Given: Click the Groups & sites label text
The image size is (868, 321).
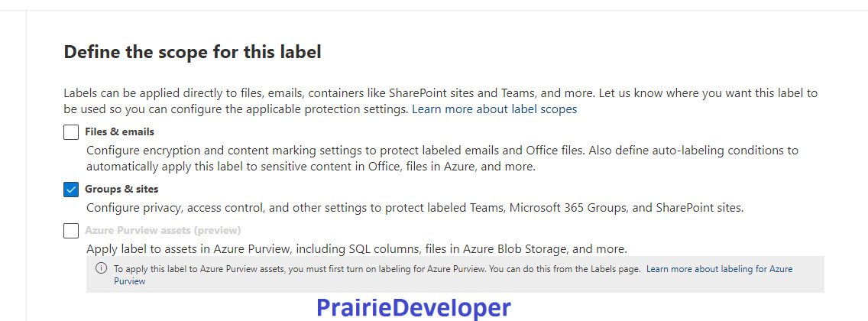Looking at the screenshot, I should [x=121, y=189].
